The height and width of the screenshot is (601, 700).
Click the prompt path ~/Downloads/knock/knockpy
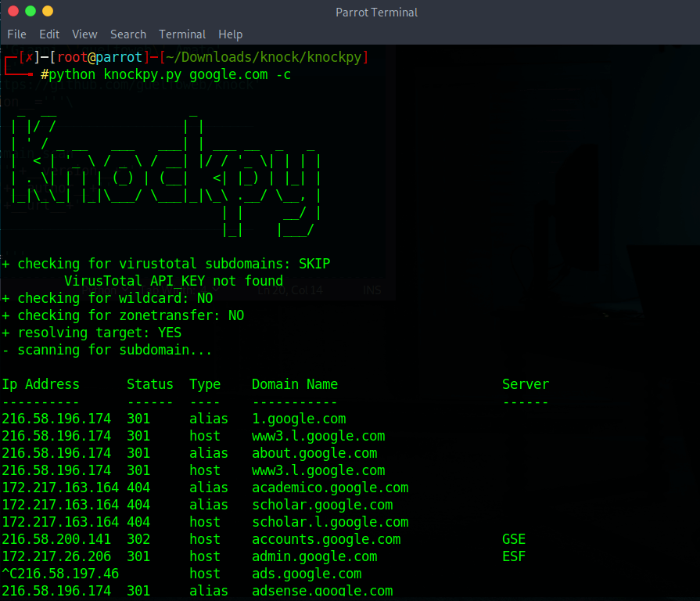click(264, 57)
